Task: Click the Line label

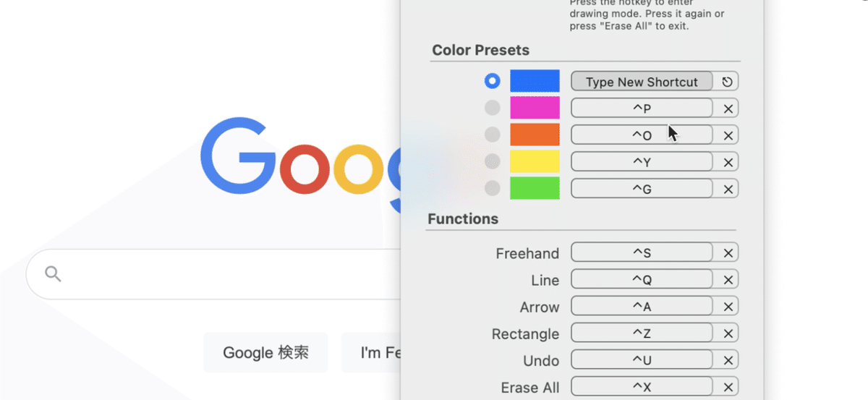Action: [x=545, y=280]
